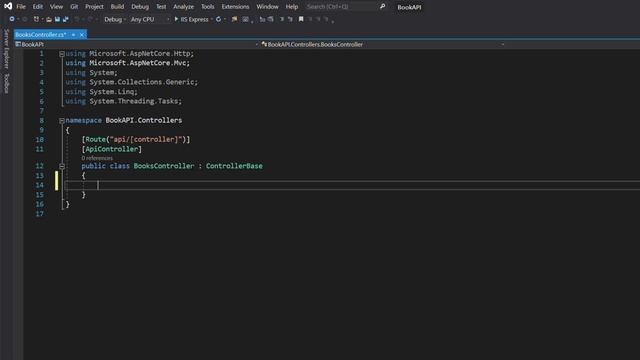Collapse the namespace BookAPI.Controllers block
Image resolution: width=640 pixels, height=360 pixels.
pyautogui.click(x=62, y=120)
